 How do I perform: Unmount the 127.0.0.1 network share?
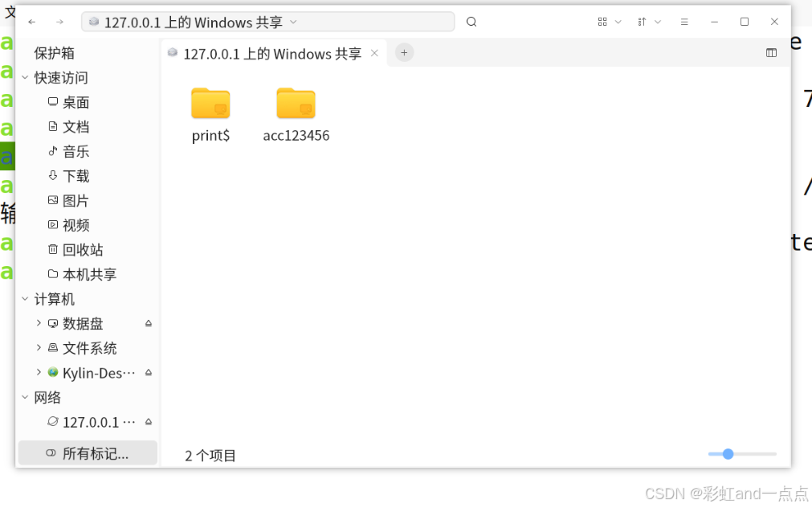[149, 422]
